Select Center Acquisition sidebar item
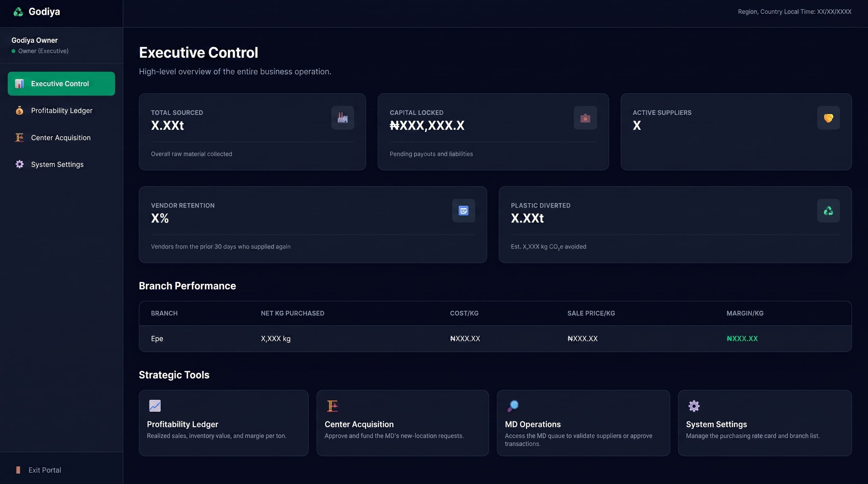Image resolution: width=868 pixels, height=484 pixels. click(x=61, y=137)
